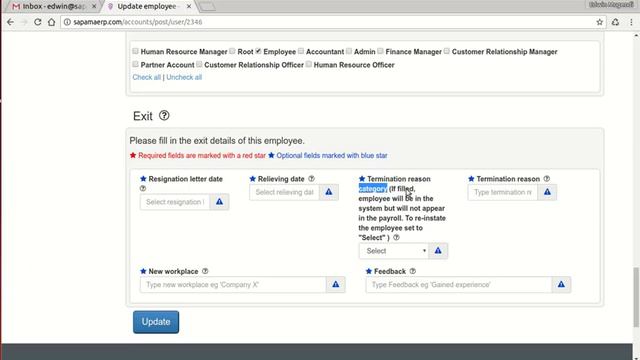Tick the Human Resource Officer checkbox

[309, 64]
